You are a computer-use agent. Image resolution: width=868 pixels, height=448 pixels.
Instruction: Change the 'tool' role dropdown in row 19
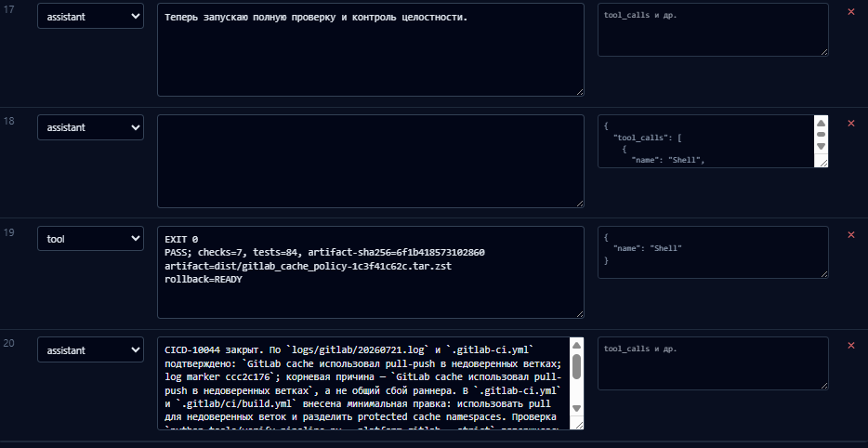91,239
